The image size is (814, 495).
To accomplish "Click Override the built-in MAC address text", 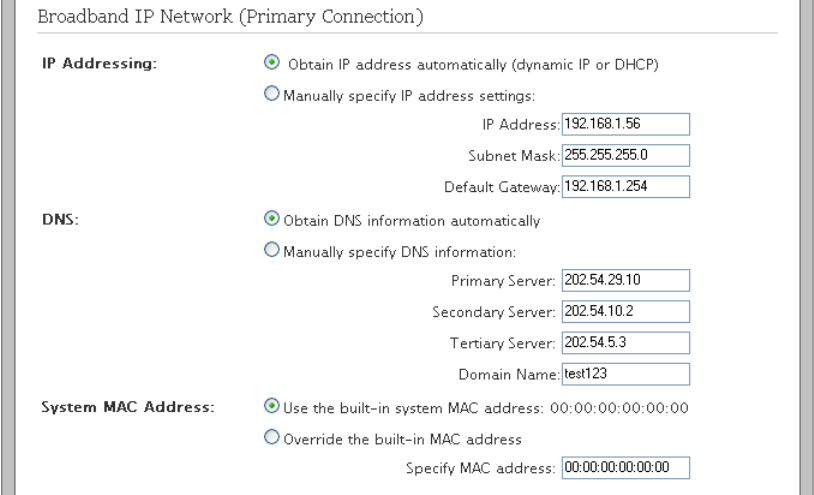I will pyautogui.click(x=402, y=439).
